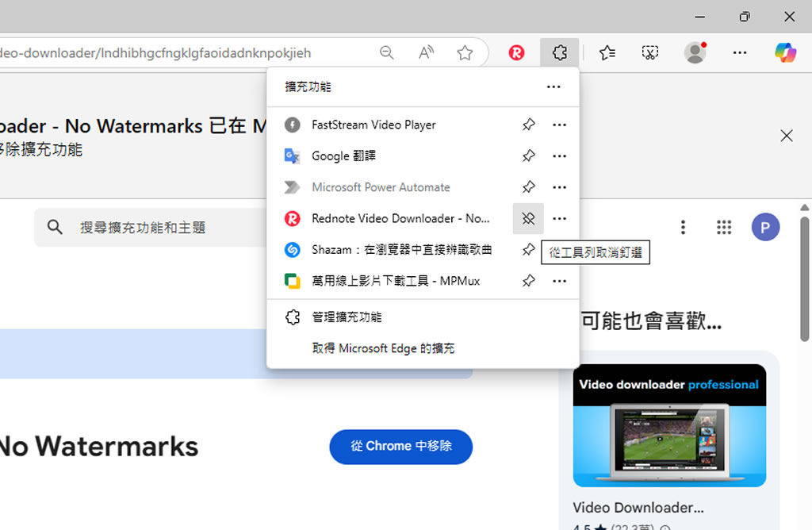Launch the Copilot icon
The width and height of the screenshot is (812, 530).
785,52
